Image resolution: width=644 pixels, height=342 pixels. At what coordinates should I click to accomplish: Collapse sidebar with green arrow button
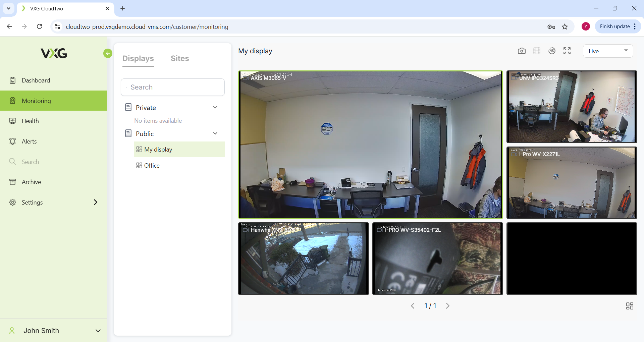click(x=108, y=53)
